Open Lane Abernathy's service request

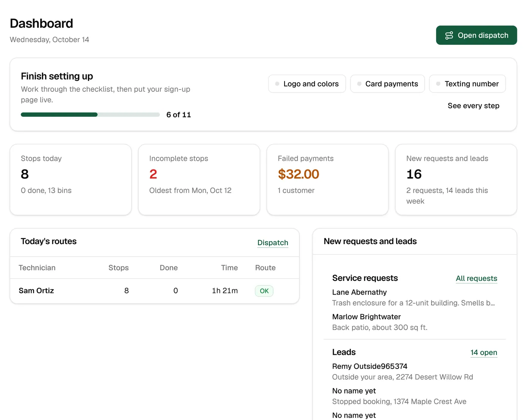click(415, 298)
